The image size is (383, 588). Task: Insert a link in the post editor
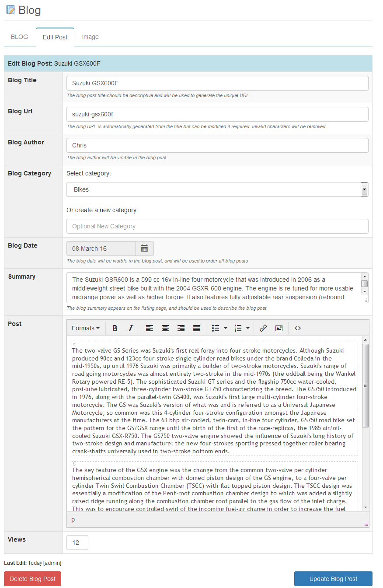tap(263, 328)
